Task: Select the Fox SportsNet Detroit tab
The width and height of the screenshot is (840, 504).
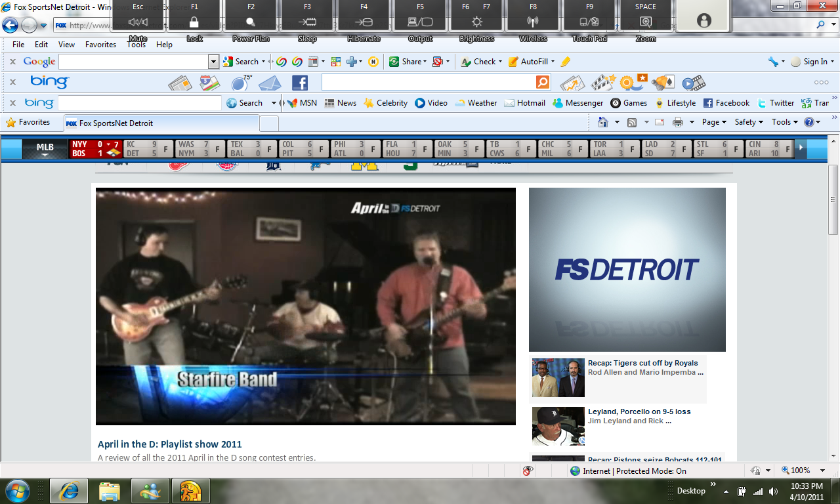Action: (161, 123)
